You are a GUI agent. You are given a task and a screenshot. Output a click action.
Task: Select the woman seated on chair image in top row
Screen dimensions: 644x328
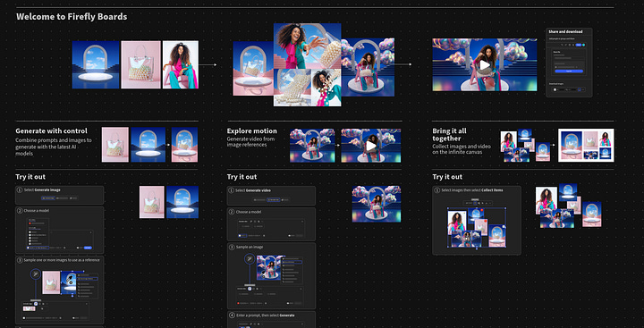click(181, 64)
